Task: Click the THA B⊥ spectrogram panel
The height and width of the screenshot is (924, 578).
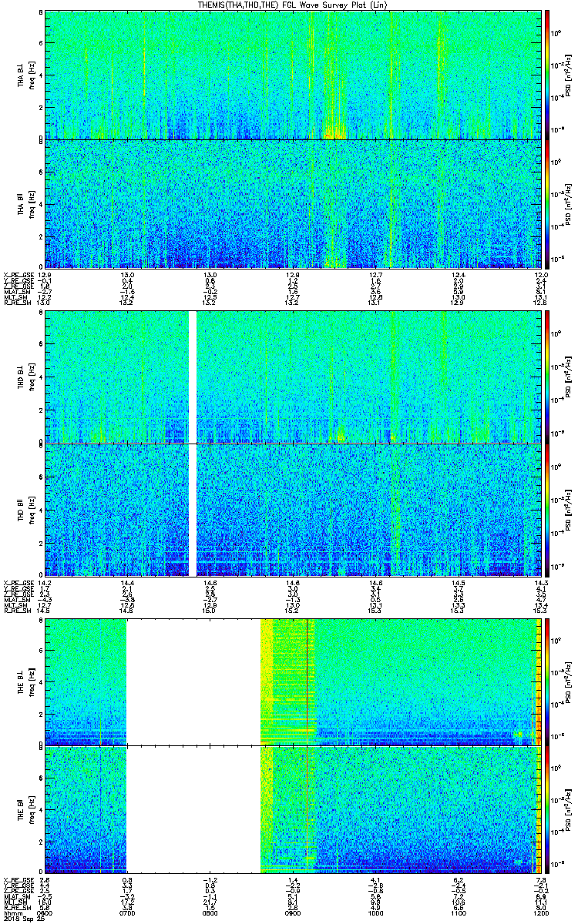Action: tap(292, 75)
